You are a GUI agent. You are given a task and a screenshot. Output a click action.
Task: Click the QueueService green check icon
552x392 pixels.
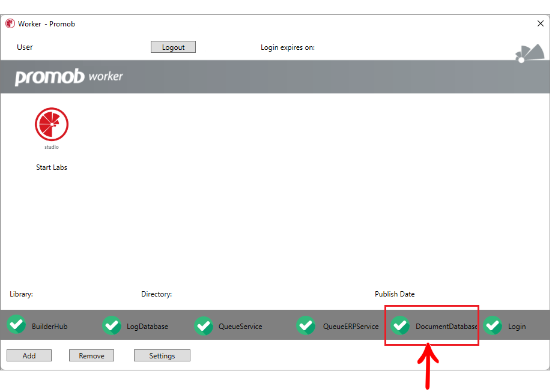204,326
